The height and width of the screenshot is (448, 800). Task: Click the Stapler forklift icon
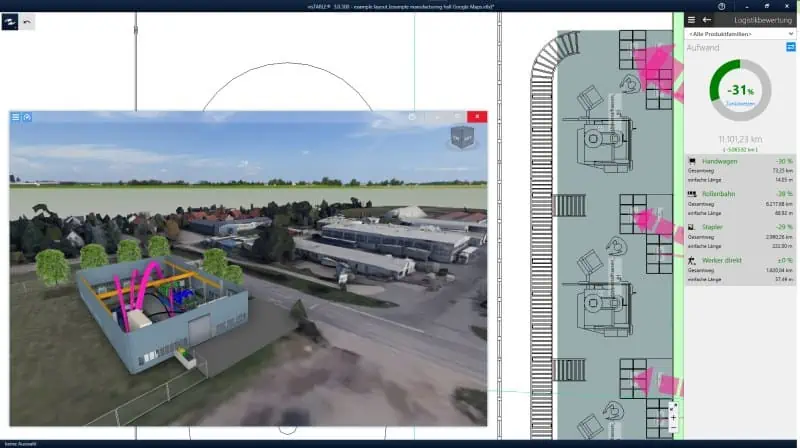(691, 227)
